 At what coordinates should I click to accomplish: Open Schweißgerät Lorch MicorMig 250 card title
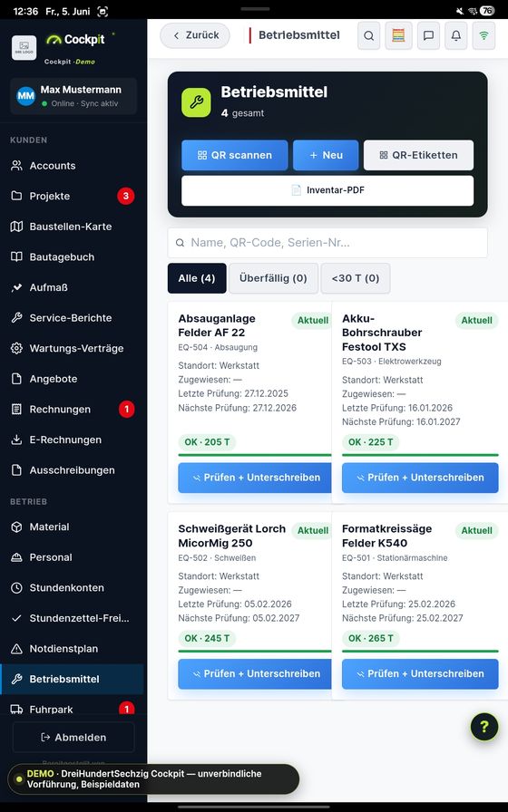pyautogui.click(x=231, y=536)
